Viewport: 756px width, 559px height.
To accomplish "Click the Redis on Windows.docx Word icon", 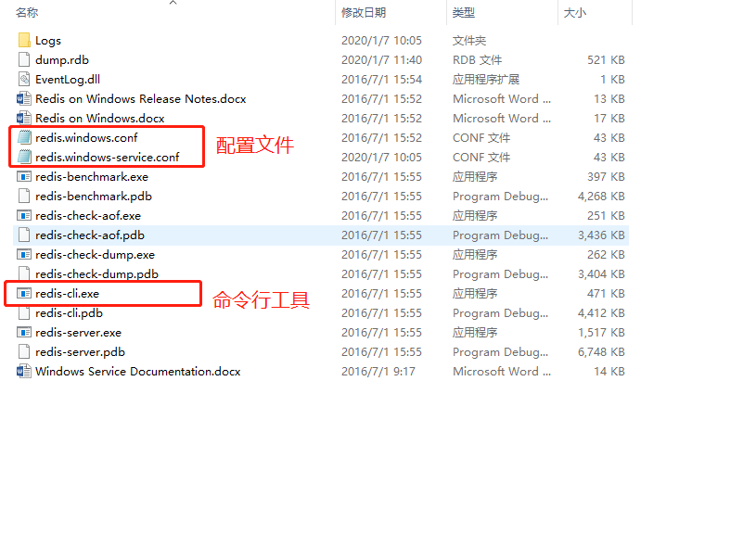I will [24, 118].
